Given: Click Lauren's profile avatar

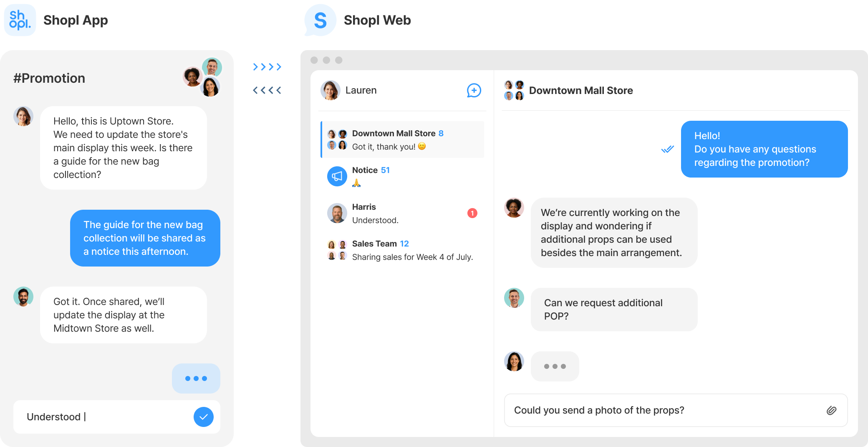Looking at the screenshot, I should click(331, 90).
